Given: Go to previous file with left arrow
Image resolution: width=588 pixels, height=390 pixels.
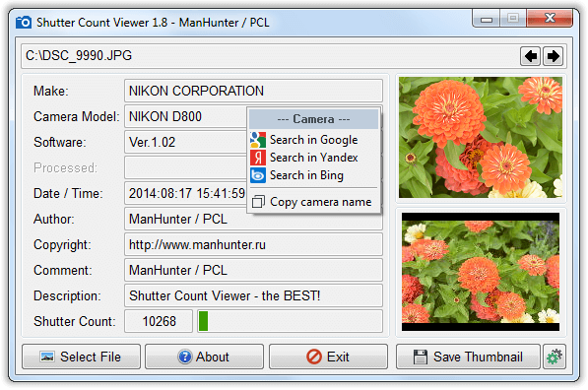Looking at the screenshot, I should click(530, 56).
